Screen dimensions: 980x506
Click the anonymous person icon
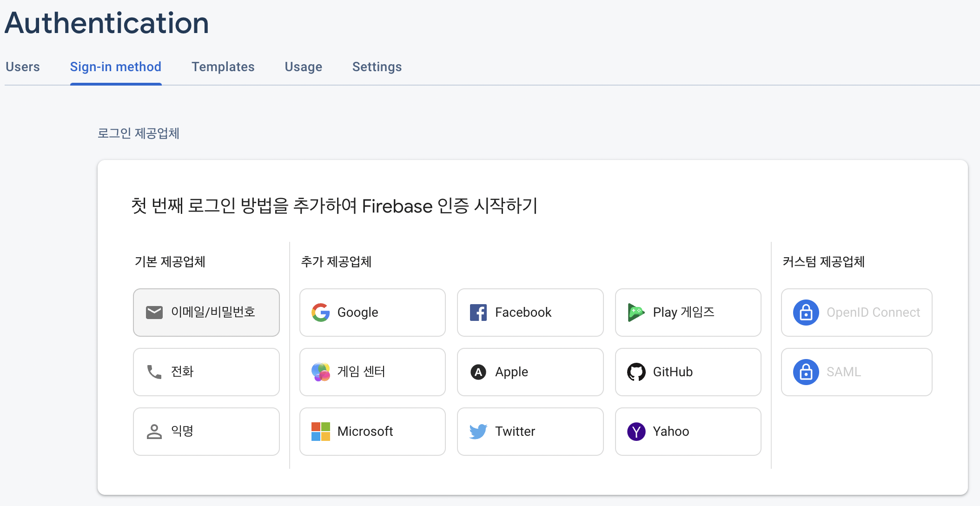154,432
